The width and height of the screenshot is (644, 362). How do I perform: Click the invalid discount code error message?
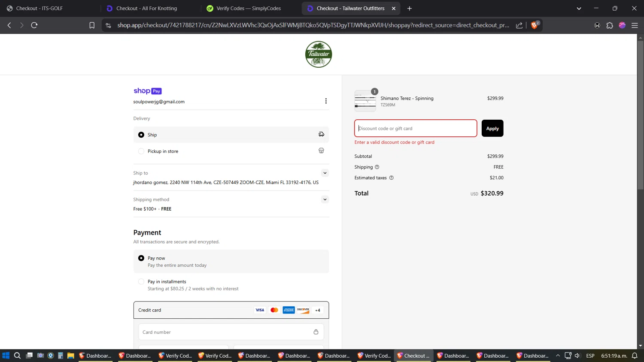395,142
